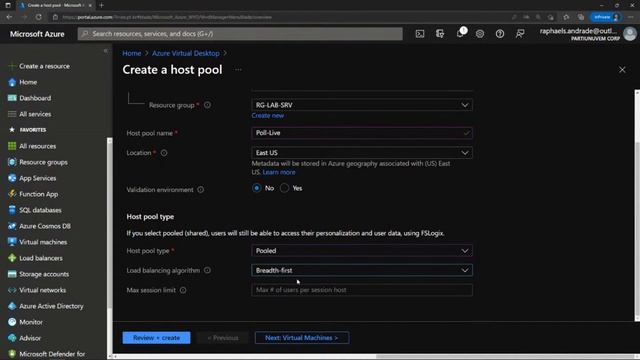Open the Resource group dropdown
This screenshot has width=640, height=360.
tap(362, 105)
